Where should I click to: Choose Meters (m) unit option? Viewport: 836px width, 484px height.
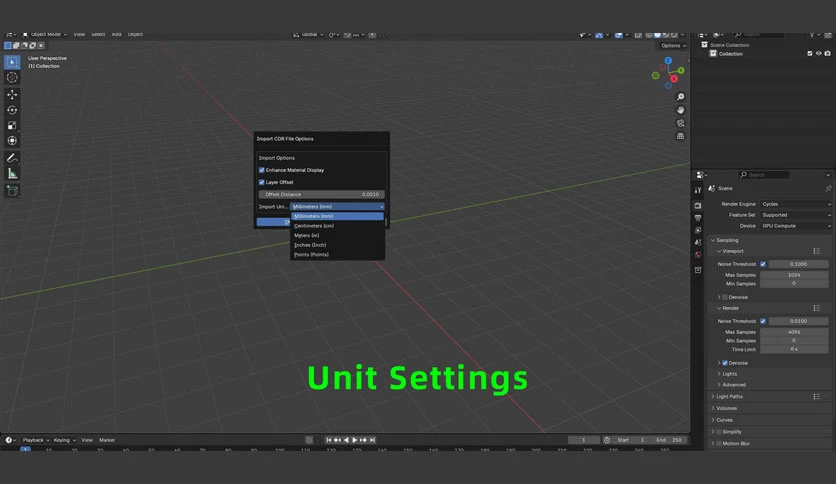[337, 236]
